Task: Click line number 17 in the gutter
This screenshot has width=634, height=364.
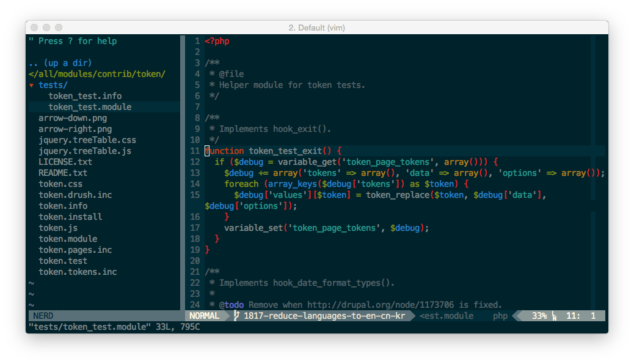Action: [x=195, y=228]
